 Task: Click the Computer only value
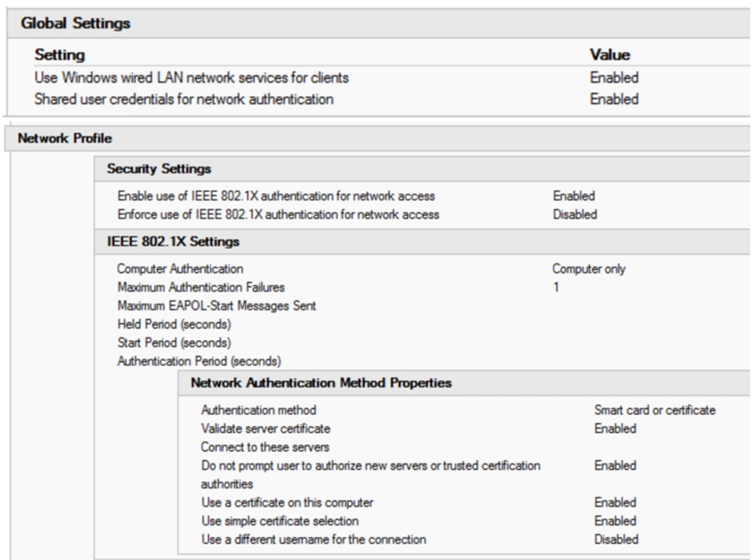(588, 269)
